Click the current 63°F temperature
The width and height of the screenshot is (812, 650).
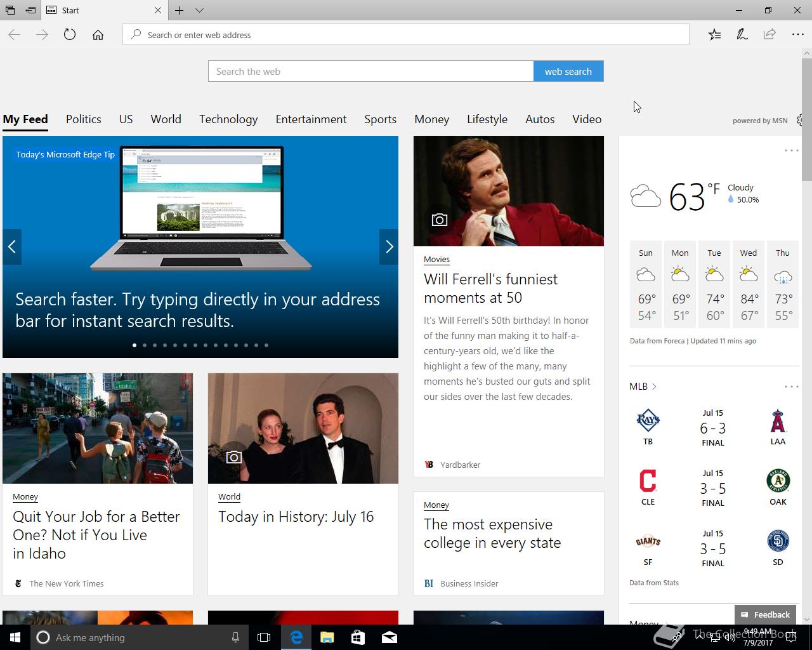[694, 196]
